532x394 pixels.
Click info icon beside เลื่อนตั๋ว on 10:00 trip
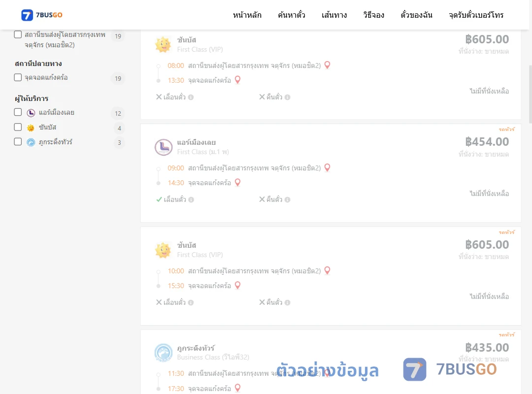pos(191,303)
